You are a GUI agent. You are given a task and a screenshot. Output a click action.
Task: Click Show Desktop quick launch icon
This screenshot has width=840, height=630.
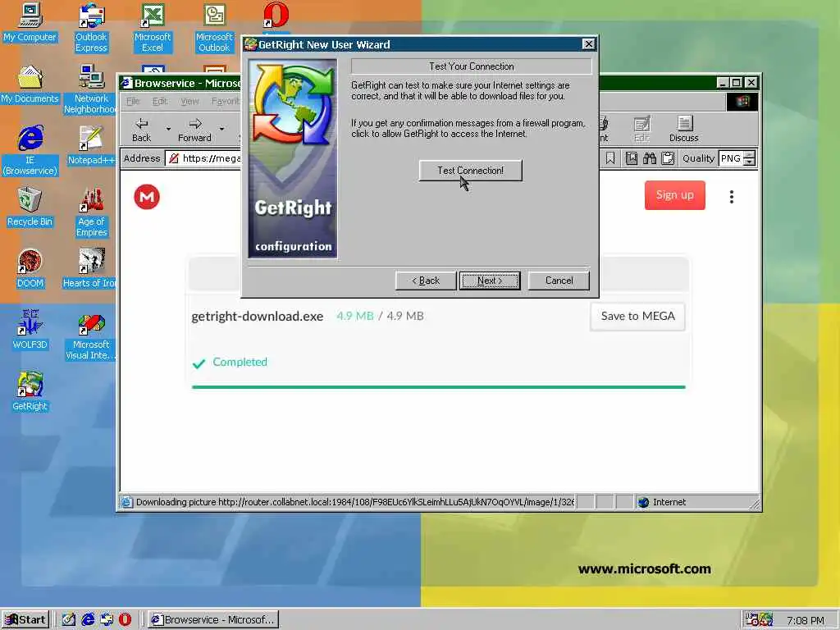(69, 619)
